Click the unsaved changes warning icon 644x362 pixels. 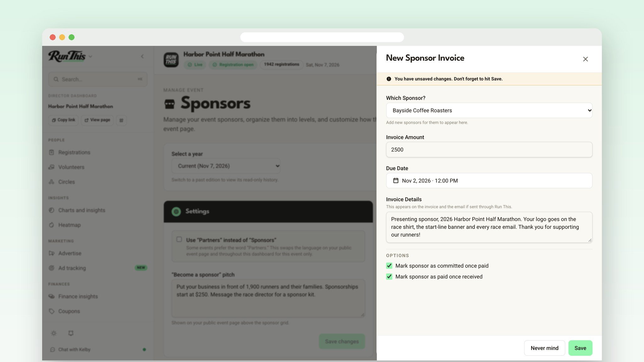pos(389,79)
